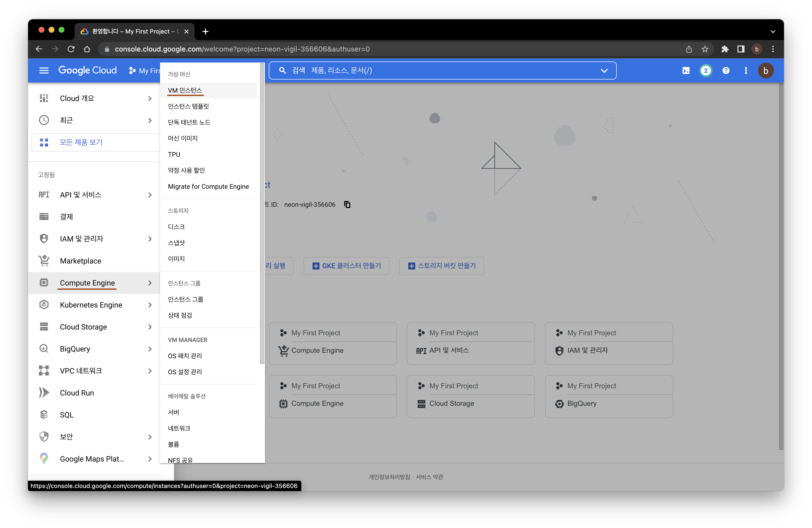Image resolution: width=812 pixels, height=528 pixels.
Task: Expand the 최근 submenu arrow
Action: (x=150, y=120)
